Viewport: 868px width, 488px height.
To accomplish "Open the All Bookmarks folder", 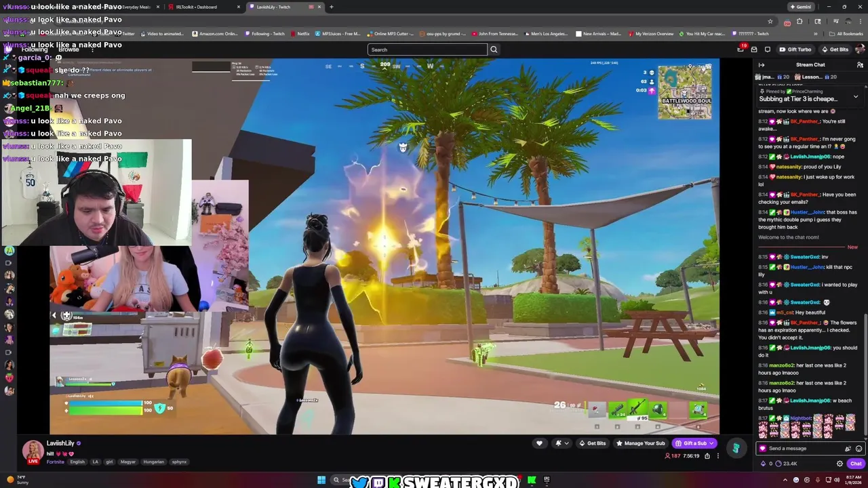I will [846, 33].
